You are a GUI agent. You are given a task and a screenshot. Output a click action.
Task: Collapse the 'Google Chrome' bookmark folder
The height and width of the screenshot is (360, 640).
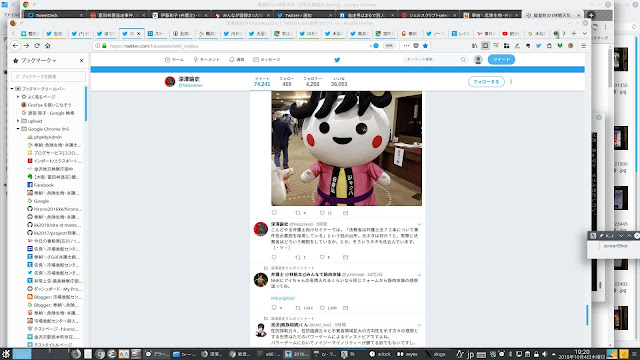(x=18, y=129)
